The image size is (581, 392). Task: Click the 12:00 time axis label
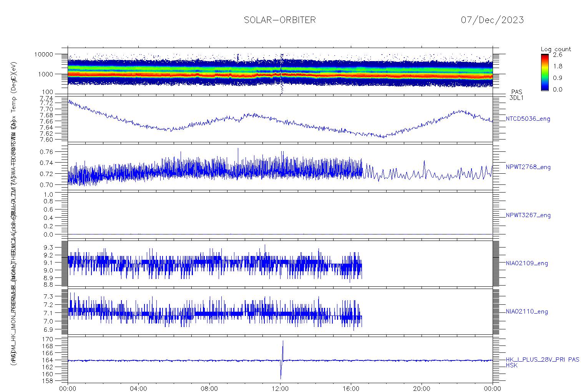click(x=280, y=389)
